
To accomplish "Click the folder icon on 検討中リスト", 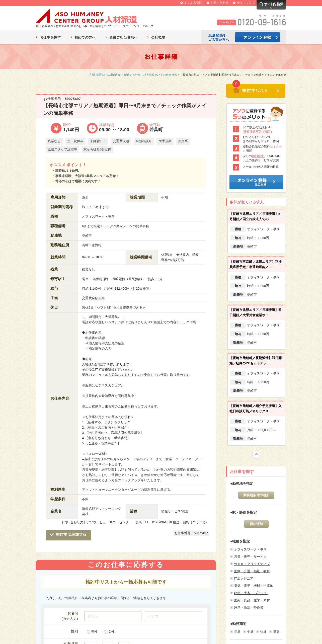I will (236, 90).
